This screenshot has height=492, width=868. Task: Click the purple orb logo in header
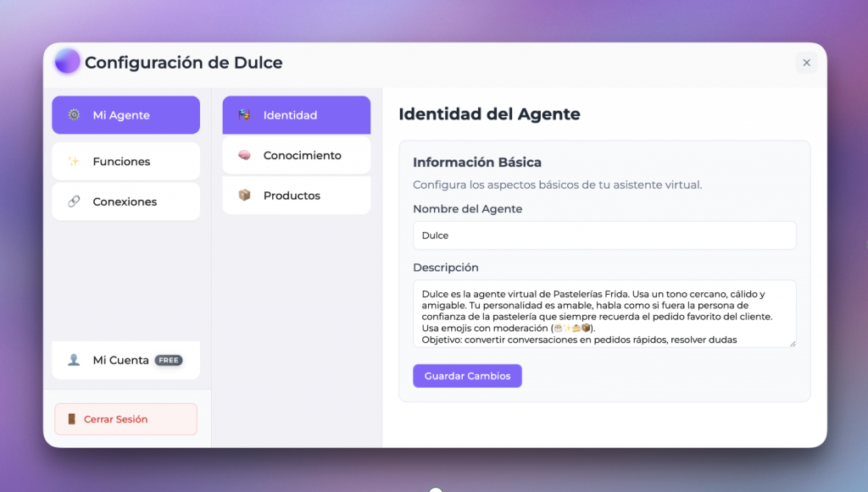[x=67, y=62]
